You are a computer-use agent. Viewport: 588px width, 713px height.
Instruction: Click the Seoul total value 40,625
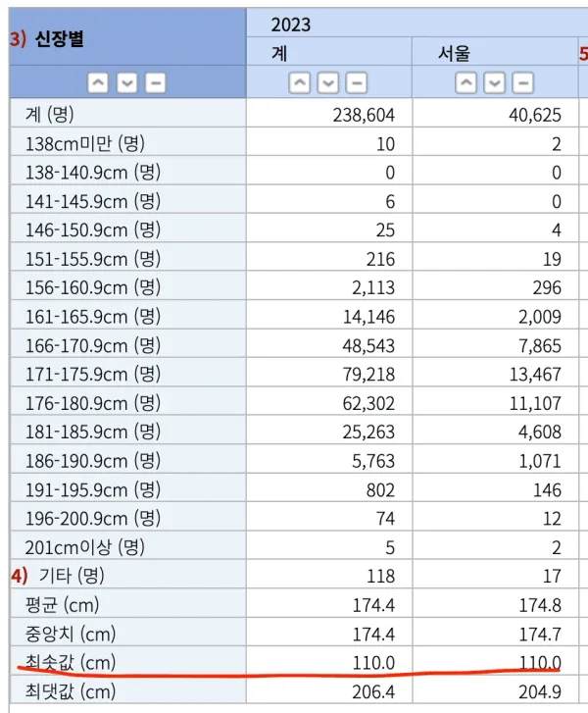pyautogui.click(x=535, y=115)
